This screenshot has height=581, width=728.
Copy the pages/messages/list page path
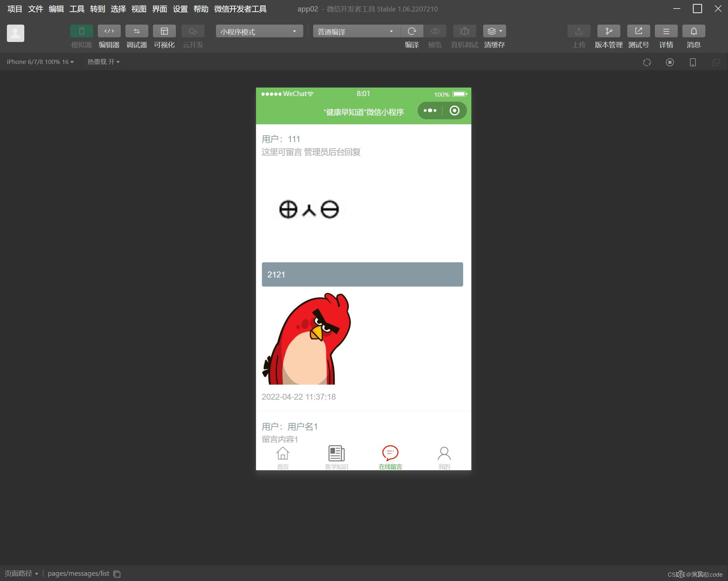tap(117, 573)
